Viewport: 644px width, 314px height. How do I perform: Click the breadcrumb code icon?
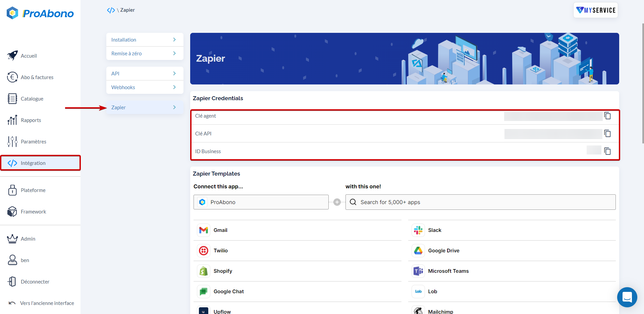(111, 10)
